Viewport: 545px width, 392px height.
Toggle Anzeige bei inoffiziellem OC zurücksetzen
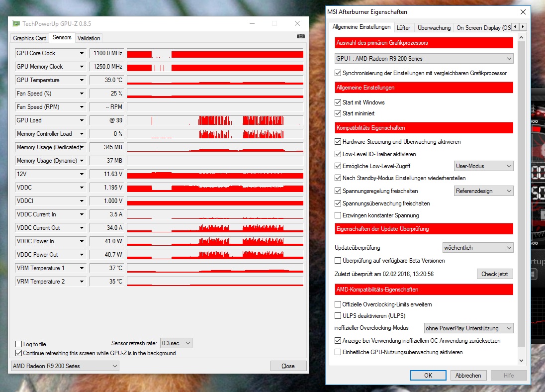(x=338, y=341)
